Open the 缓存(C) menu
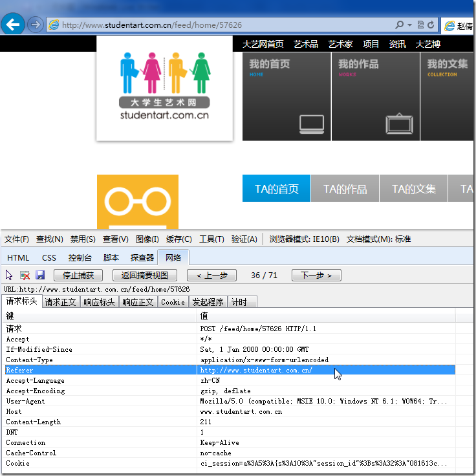The image size is (476, 476). coord(178,239)
